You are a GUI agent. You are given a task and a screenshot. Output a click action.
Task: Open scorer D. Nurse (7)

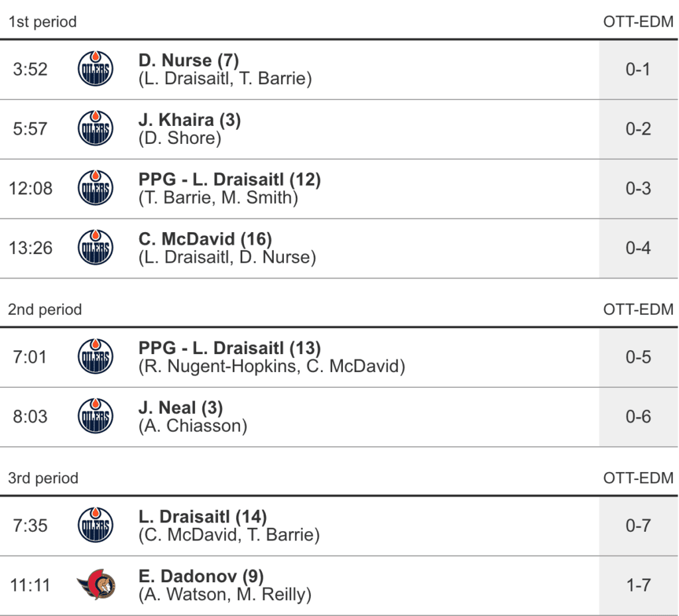coord(189,60)
